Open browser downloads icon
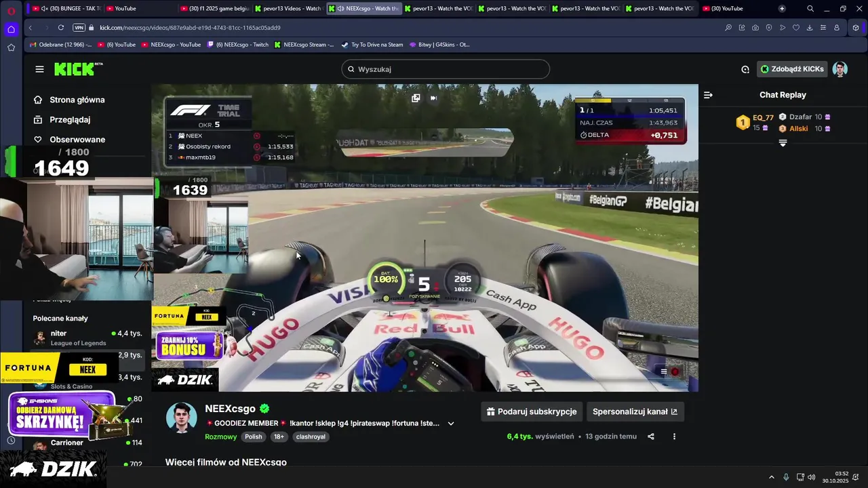 tap(810, 28)
